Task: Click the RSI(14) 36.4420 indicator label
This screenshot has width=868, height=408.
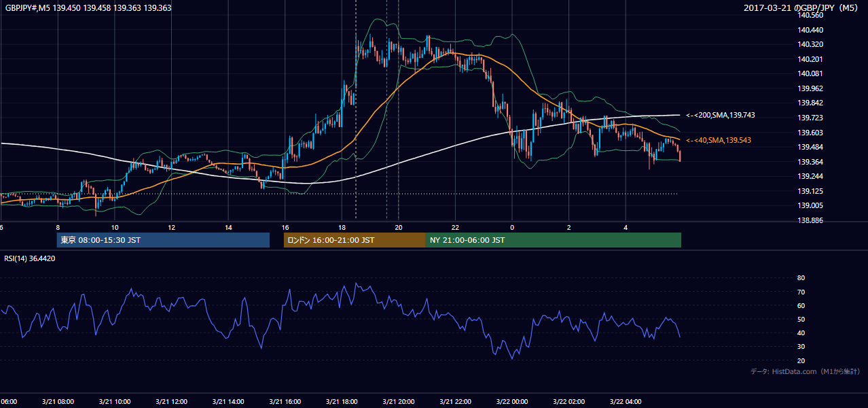Action: pyautogui.click(x=30, y=258)
